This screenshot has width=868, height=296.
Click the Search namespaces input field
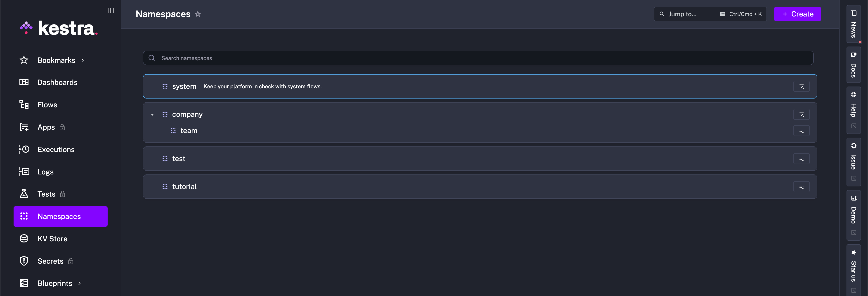pyautogui.click(x=337, y=58)
